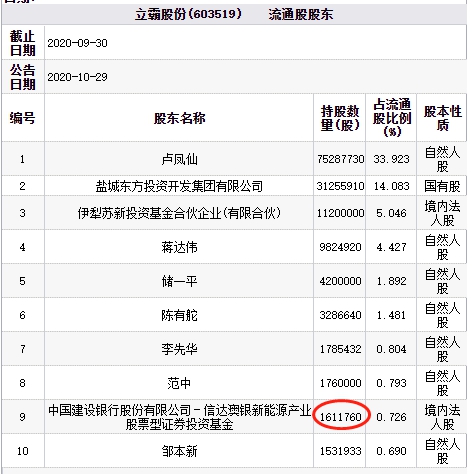This screenshot has height=474, width=472.
Task: Select share count 1760000
Action: tap(340, 383)
